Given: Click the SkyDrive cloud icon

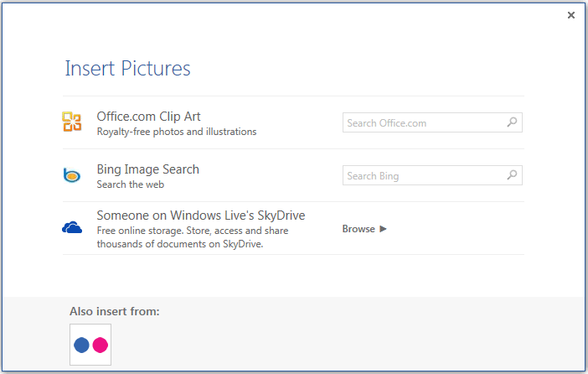Looking at the screenshot, I should [x=72, y=227].
